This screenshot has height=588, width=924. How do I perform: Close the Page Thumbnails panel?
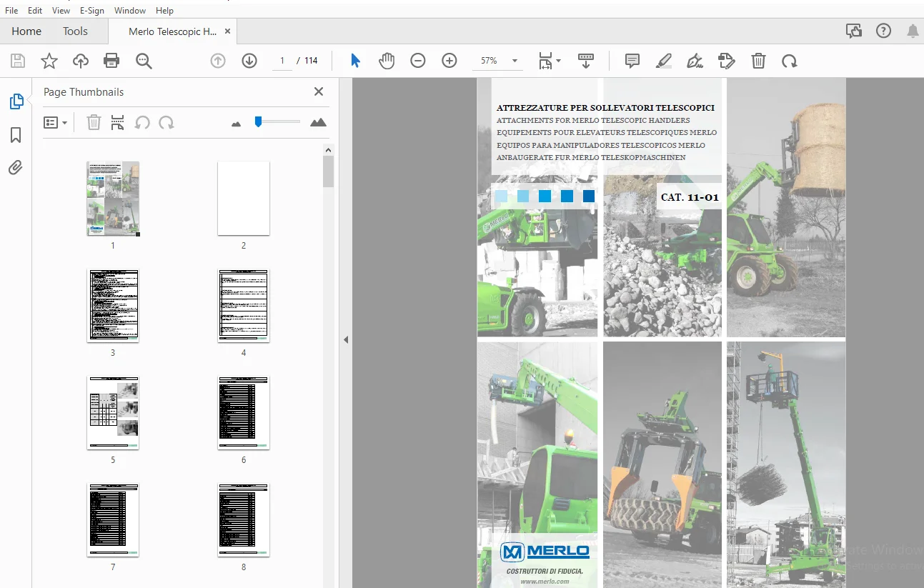[319, 91]
